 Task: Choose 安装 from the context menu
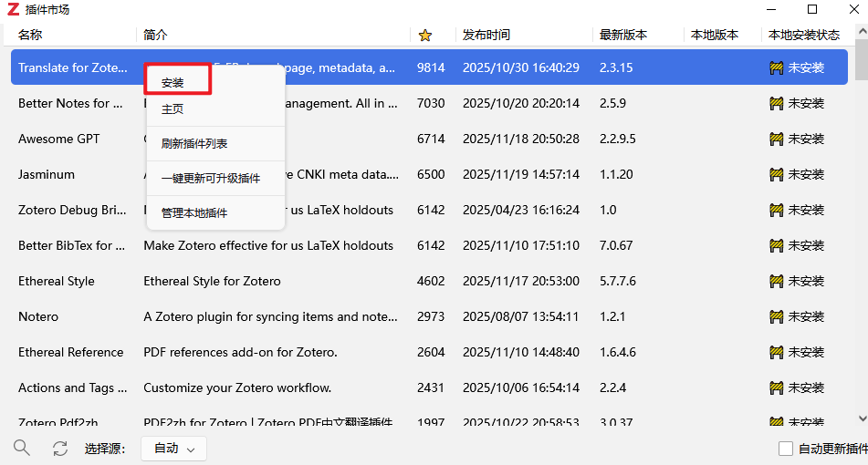pos(173,83)
